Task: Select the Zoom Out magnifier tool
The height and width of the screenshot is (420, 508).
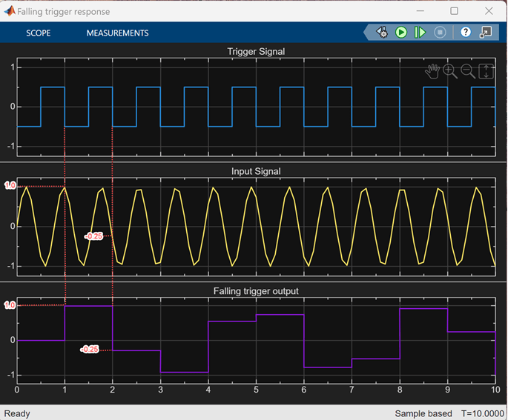Action: tap(468, 71)
